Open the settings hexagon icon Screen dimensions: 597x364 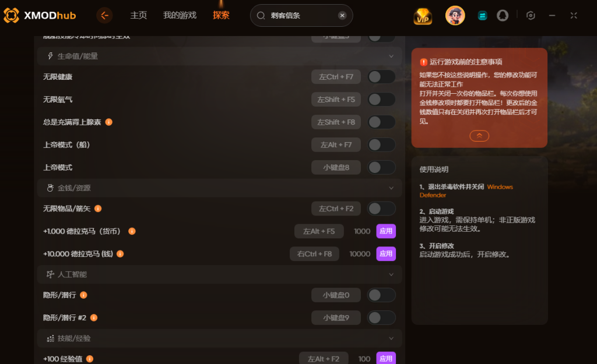click(x=531, y=16)
